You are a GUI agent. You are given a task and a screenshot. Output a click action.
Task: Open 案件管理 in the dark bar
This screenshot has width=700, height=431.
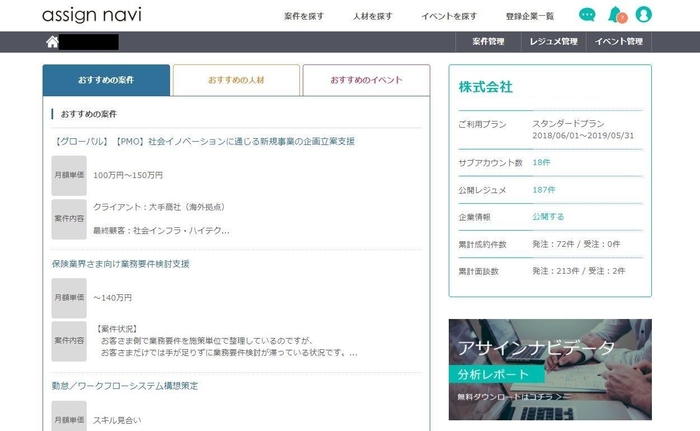(x=488, y=42)
